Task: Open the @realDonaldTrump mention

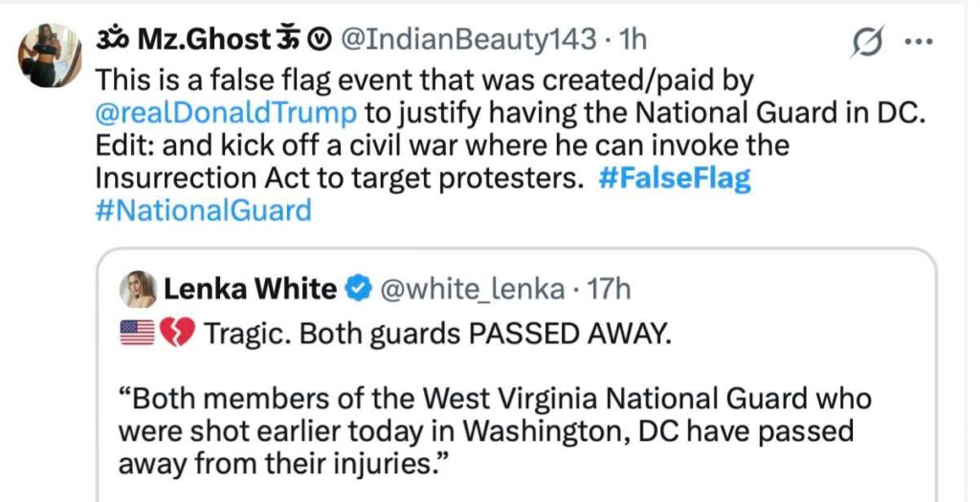Action: click(x=228, y=113)
